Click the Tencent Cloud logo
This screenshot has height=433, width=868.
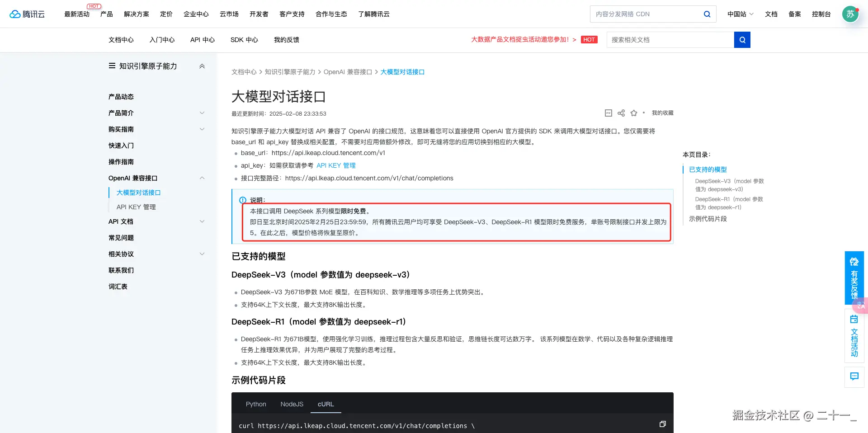(x=27, y=14)
